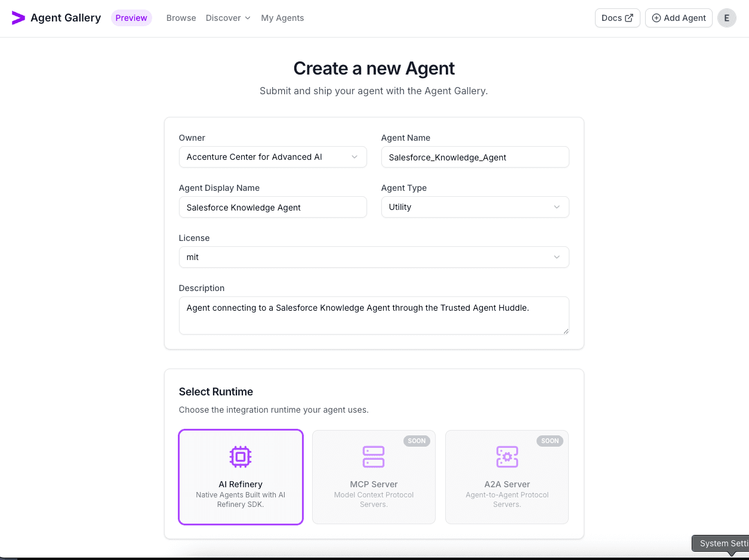Click inside the Agent Name field
This screenshot has height=560, width=749.
pos(474,157)
